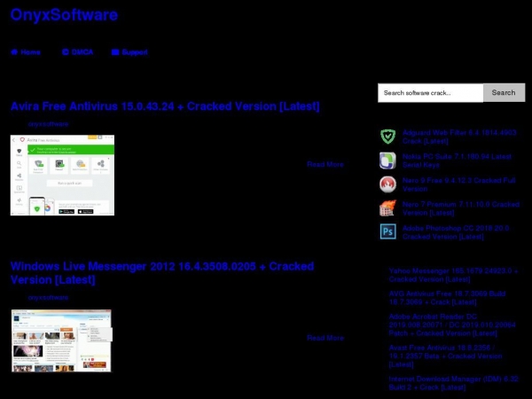This screenshot has width=532, height=399.
Task: Click Read More for Avira article
Action: click(x=325, y=164)
